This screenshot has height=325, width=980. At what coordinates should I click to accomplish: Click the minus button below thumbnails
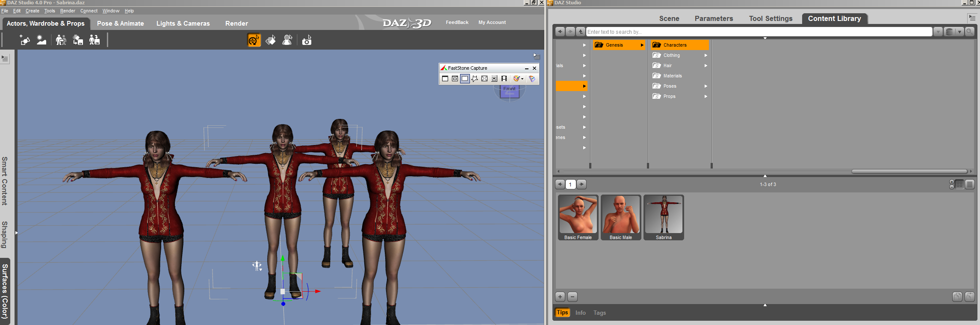pos(573,297)
